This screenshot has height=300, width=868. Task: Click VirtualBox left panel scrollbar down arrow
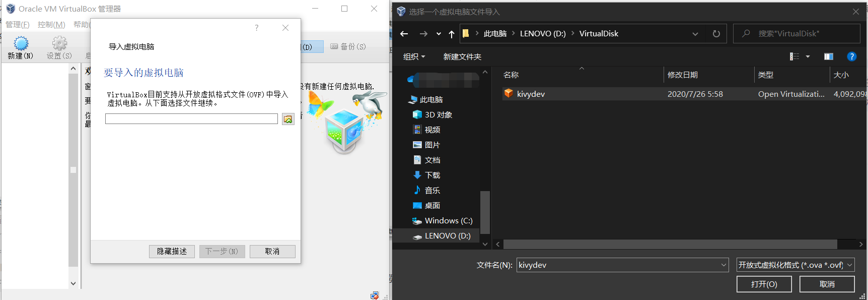point(73,283)
